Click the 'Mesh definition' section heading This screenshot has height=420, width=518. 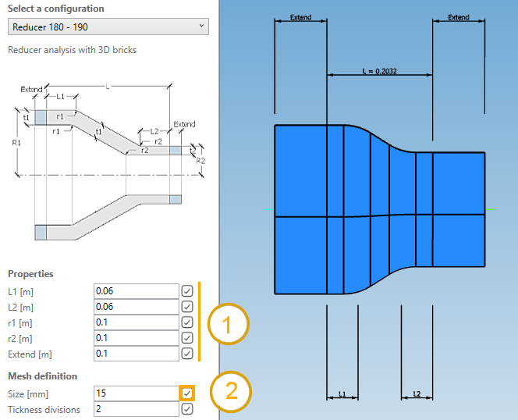pos(43,376)
